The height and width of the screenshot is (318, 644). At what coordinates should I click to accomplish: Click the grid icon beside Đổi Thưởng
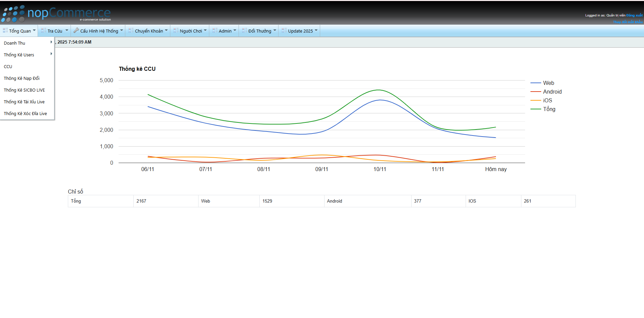(x=245, y=31)
